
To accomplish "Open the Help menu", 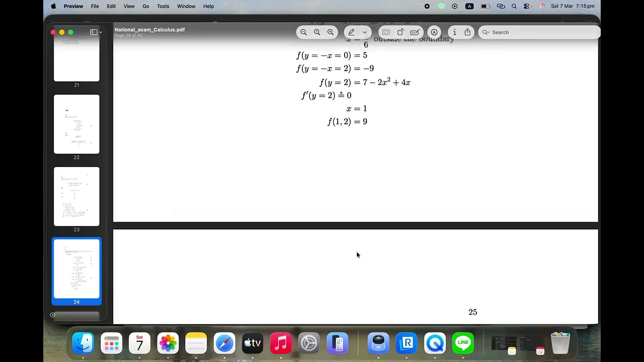I will pos(208,6).
